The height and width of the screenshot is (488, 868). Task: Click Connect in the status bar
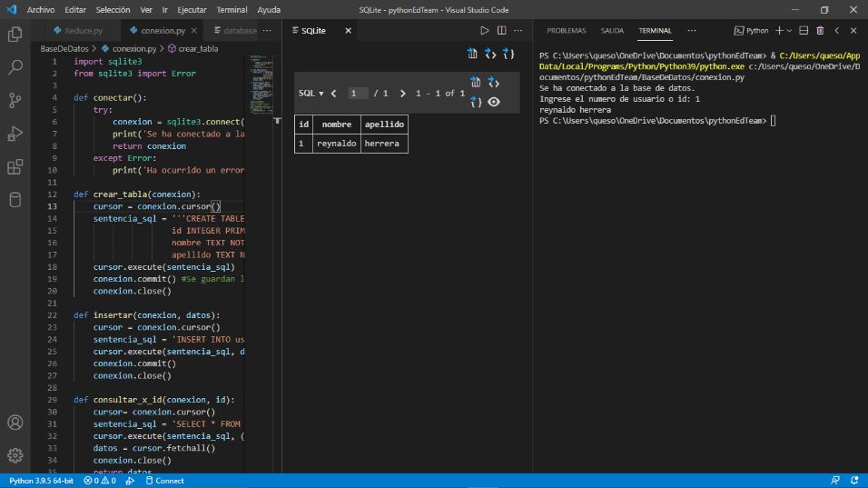pos(164,481)
